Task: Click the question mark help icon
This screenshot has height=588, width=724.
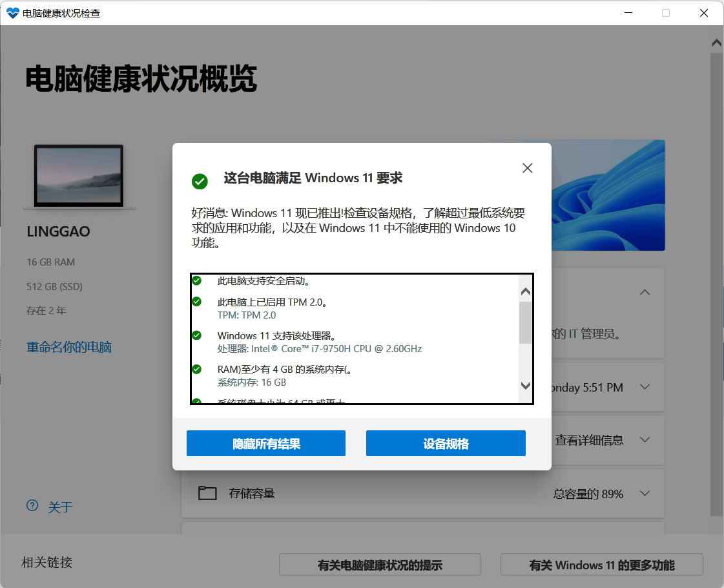Action: click(x=32, y=506)
